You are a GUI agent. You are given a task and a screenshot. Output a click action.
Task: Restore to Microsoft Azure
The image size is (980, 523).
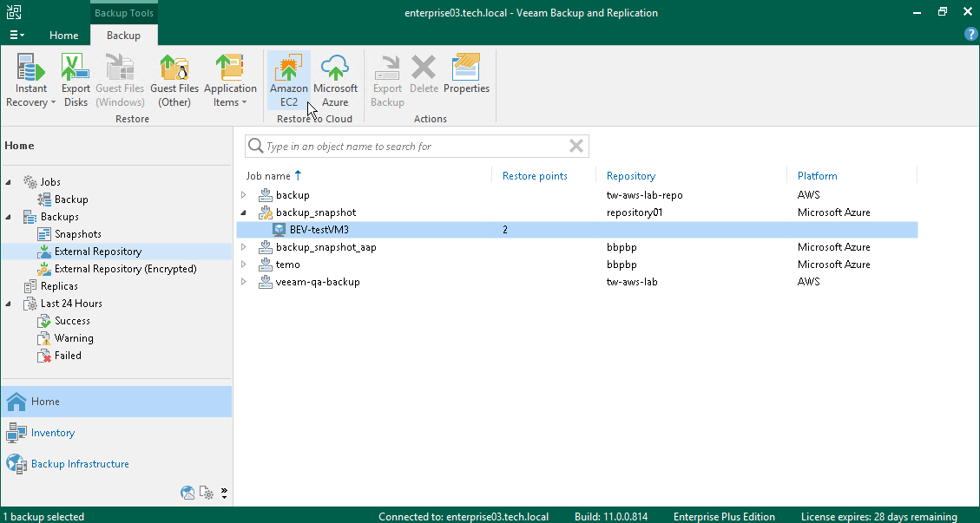(x=336, y=80)
